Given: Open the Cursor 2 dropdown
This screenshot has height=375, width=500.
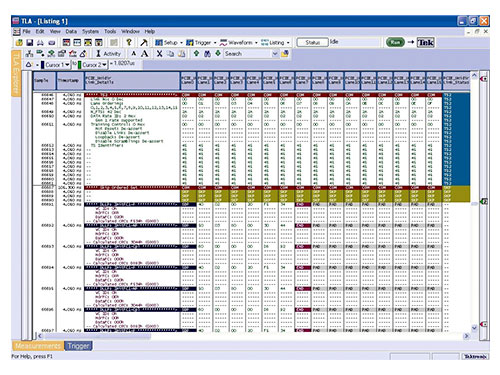Looking at the screenshot, I should (104, 65).
